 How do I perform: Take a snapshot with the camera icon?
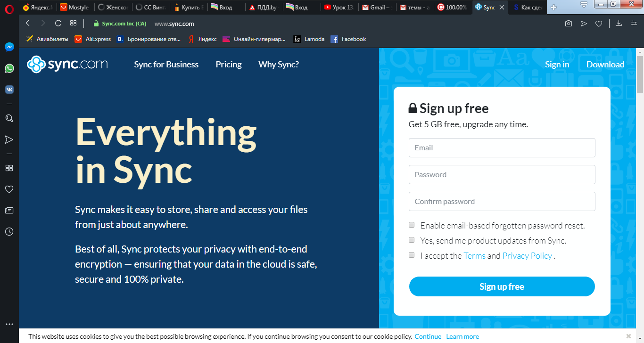[569, 24]
